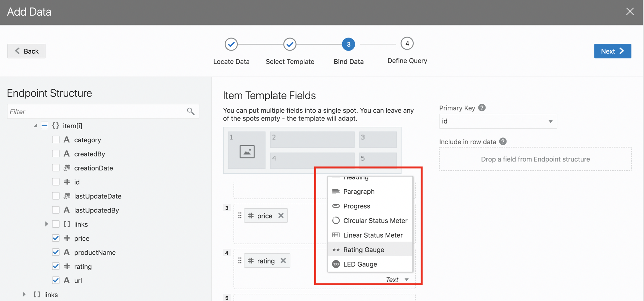Image resolution: width=644 pixels, height=301 pixels.
Task: Toggle the item[i] partial-select checkbox
Action: click(x=45, y=126)
